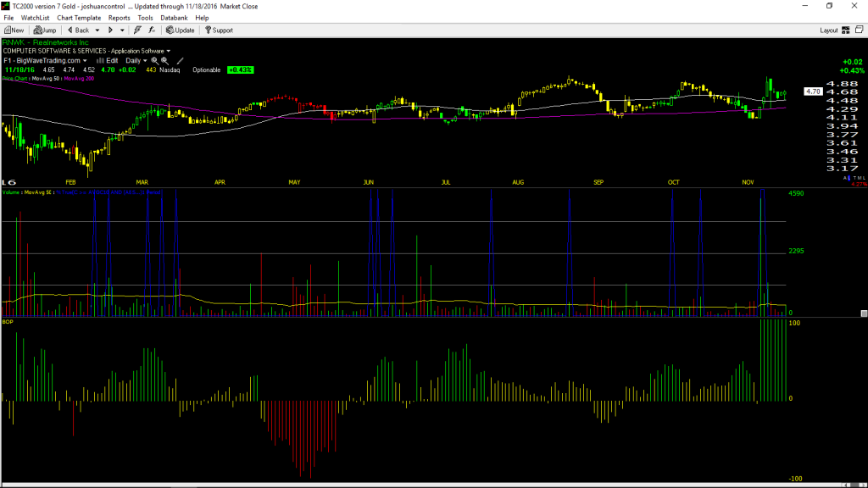Click the RNWK - Realnetworks Inc title
Screen dimensions: 868x488
click(46, 42)
